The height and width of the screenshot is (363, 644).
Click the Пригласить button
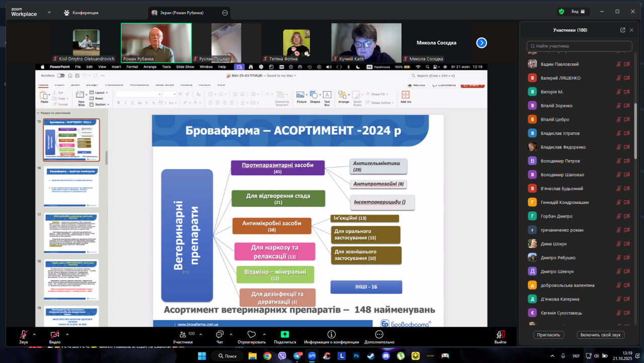point(548,335)
